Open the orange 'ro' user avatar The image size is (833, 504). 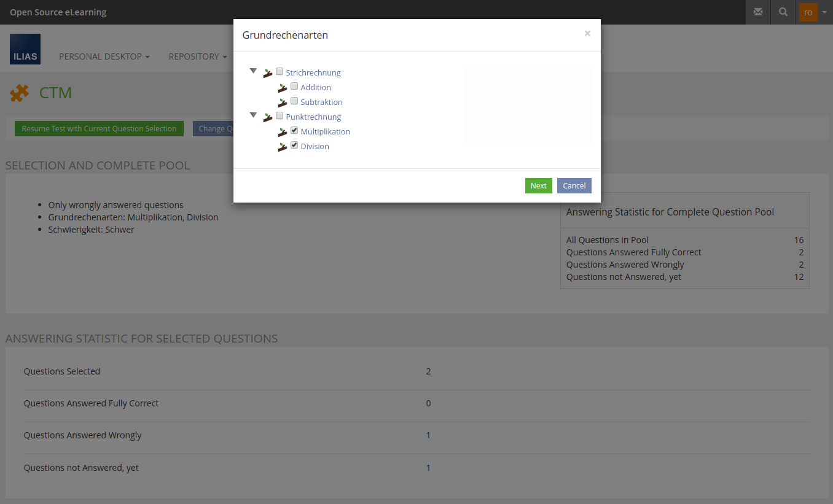pos(808,12)
